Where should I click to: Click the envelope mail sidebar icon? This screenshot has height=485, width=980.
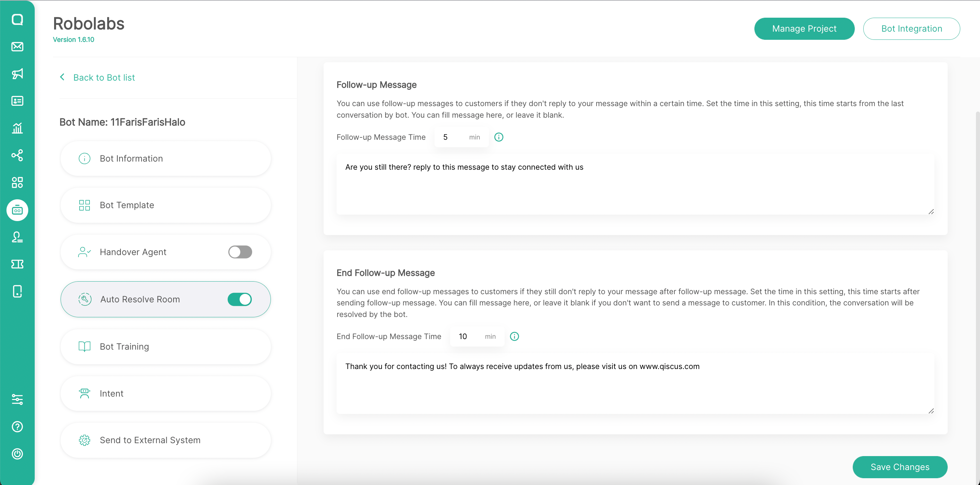coord(17,46)
